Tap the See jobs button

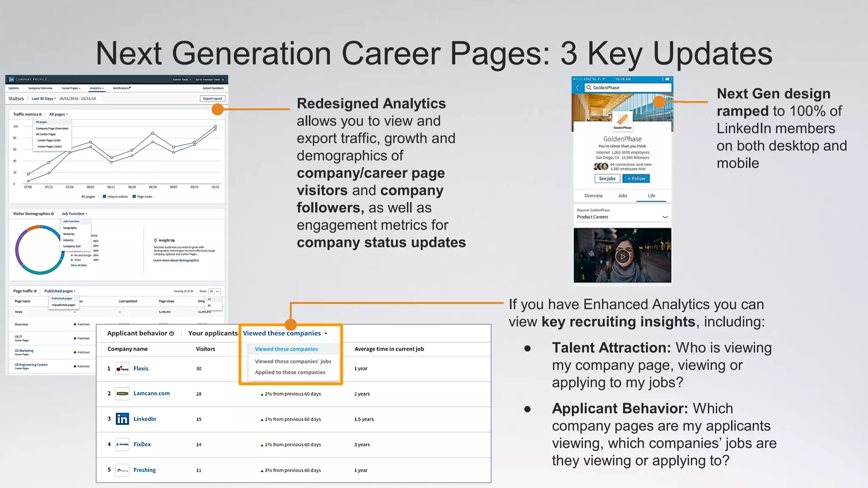tap(607, 179)
